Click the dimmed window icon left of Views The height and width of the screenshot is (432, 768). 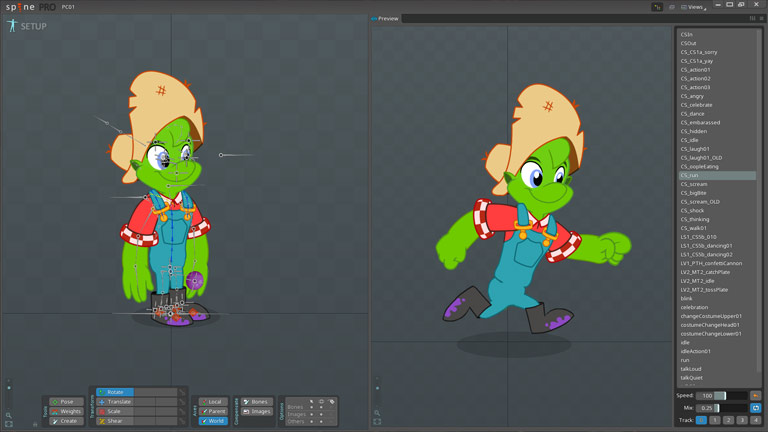[672, 7]
